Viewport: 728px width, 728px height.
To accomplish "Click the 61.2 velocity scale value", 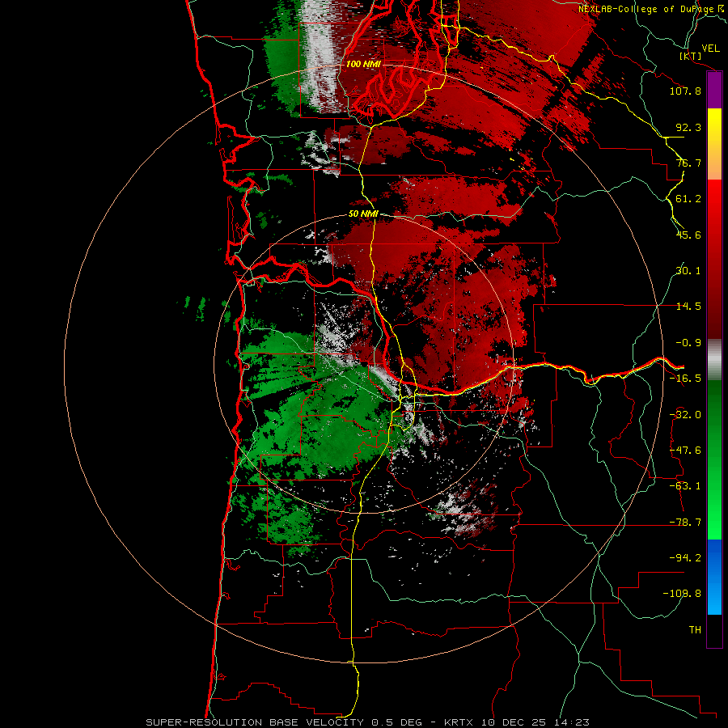I will [x=688, y=199].
